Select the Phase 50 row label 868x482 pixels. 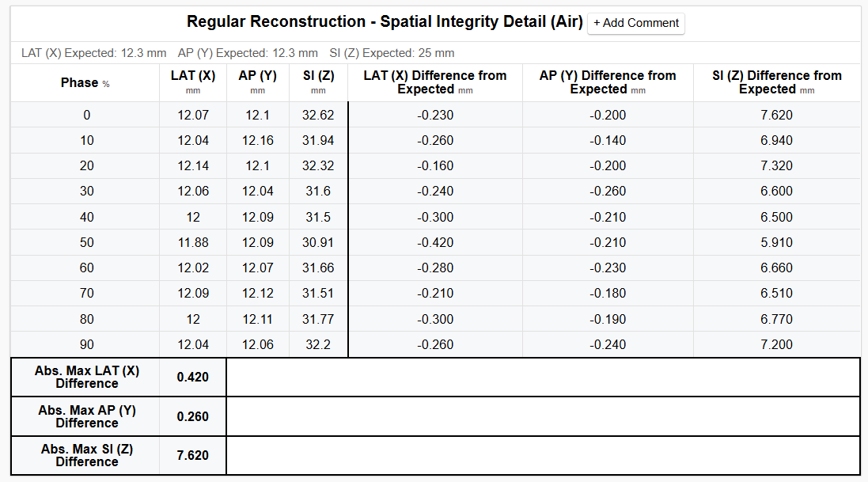(86, 242)
